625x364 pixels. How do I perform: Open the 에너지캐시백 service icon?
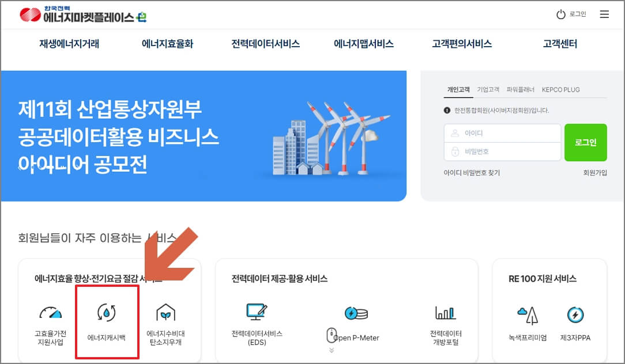(107, 321)
